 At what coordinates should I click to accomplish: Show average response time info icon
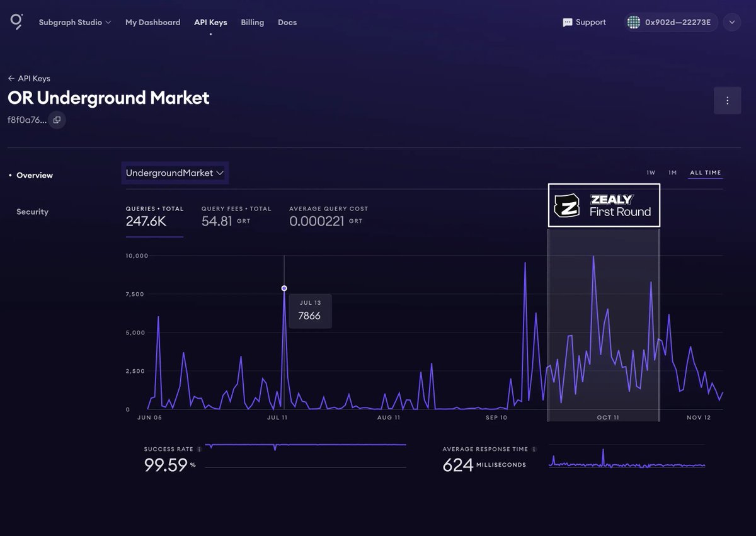pos(534,450)
